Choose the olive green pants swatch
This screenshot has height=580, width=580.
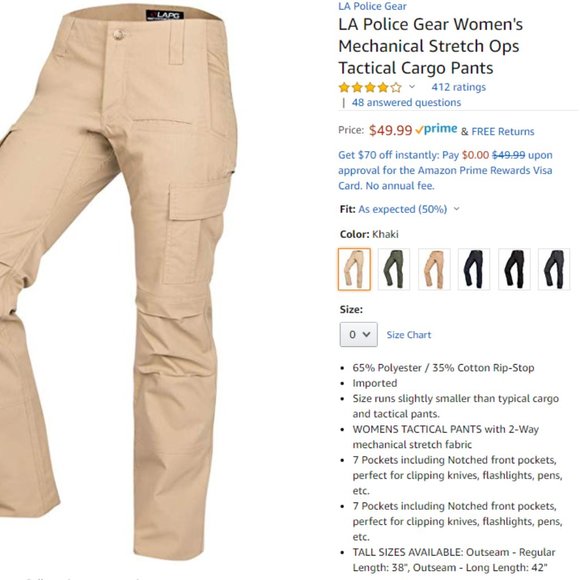(x=394, y=269)
